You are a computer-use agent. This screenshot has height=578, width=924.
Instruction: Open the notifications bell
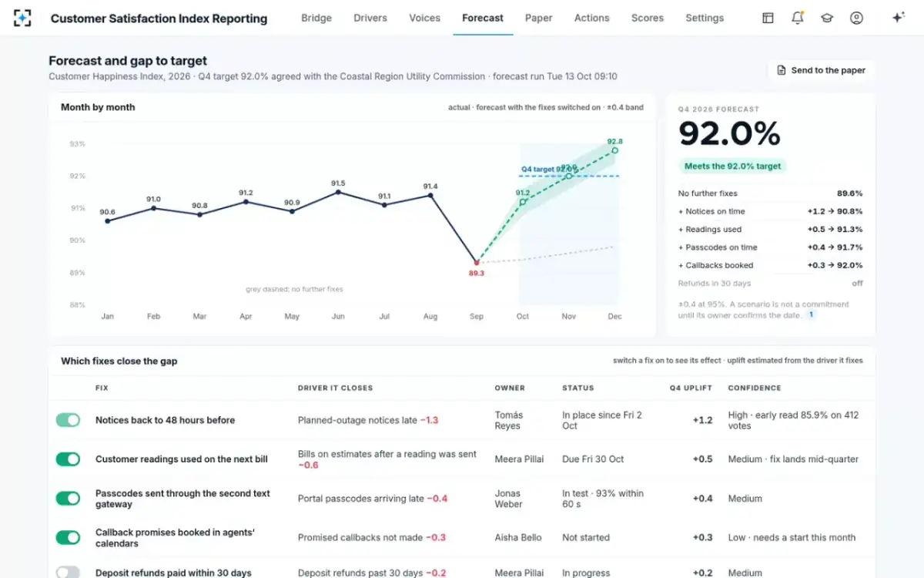click(x=798, y=18)
